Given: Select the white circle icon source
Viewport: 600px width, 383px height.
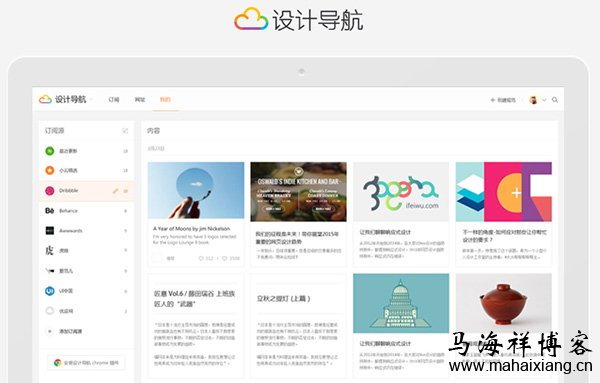Looking at the screenshot, I should click(x=50, y=311).
